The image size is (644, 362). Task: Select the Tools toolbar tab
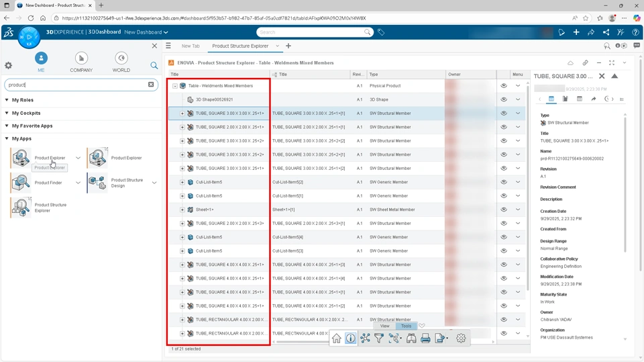point(407,326)
